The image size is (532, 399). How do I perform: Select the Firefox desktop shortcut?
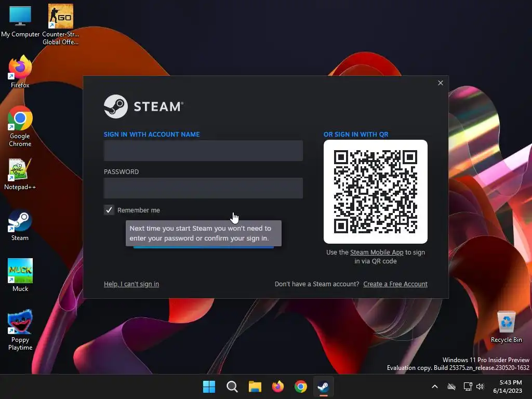[x=20, y=72]
